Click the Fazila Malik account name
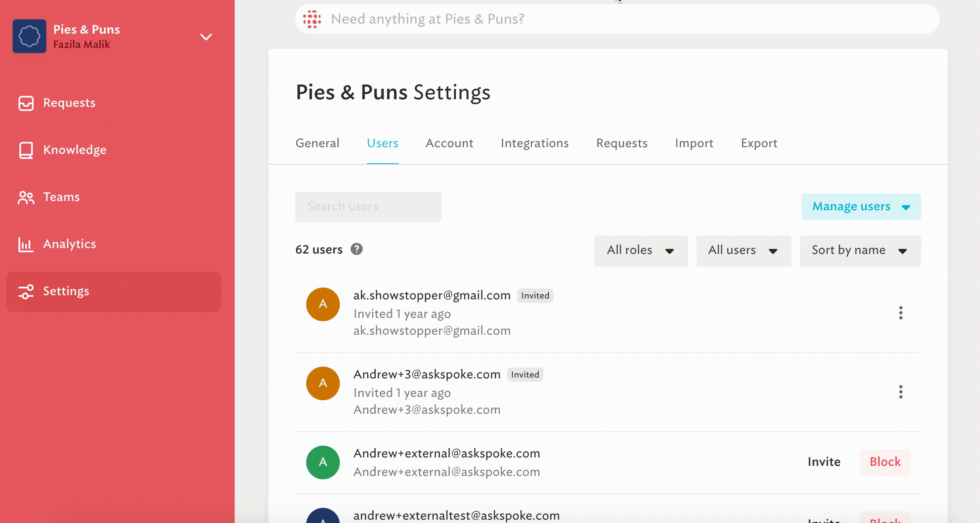980x523 pixels. pos(82,45)
